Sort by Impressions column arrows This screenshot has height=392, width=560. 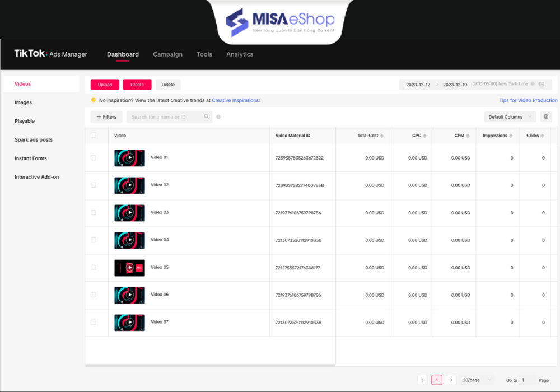pyautogui.click(x=511, y=136)
